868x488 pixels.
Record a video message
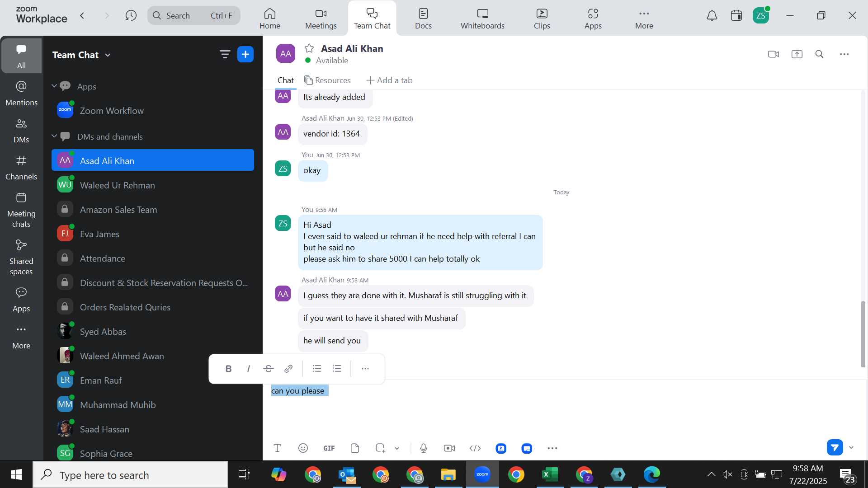[x=449, y=448]
